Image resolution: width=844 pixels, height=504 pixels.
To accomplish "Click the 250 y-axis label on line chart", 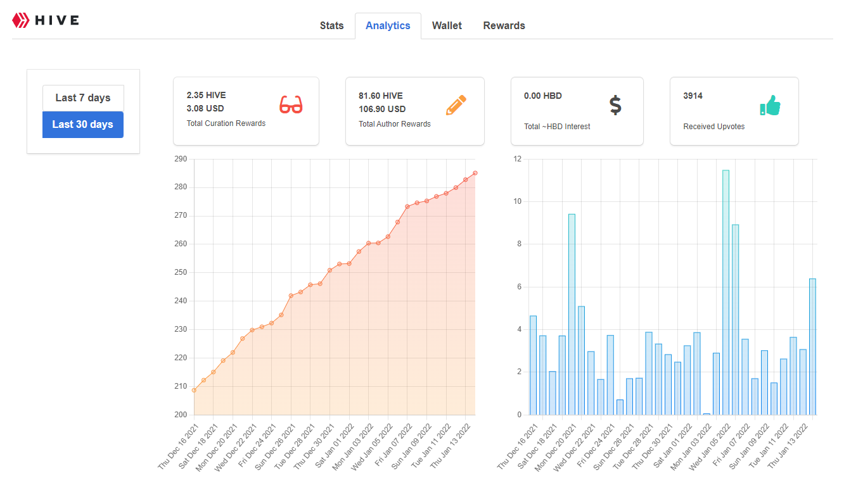I will pyautogui.click(x=181, y=273).
